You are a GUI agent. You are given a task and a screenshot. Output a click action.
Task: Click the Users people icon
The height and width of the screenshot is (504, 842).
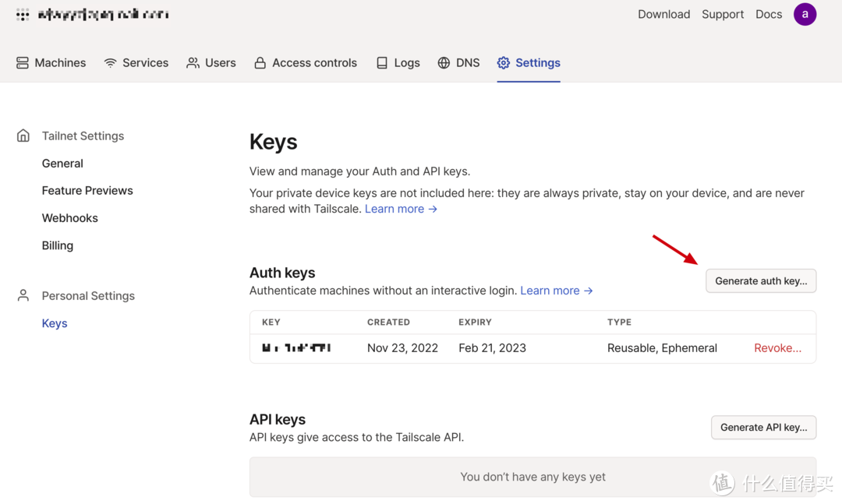[x=193, y=63]
